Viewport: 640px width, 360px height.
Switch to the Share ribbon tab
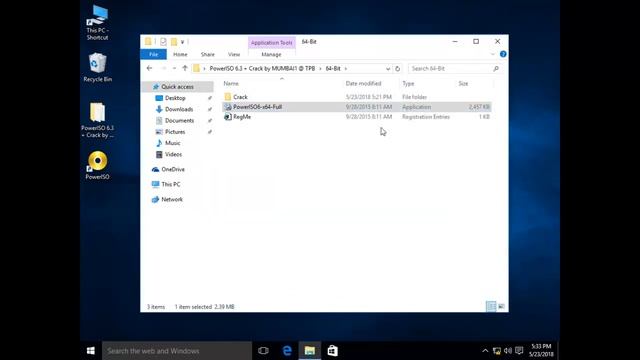207,54
